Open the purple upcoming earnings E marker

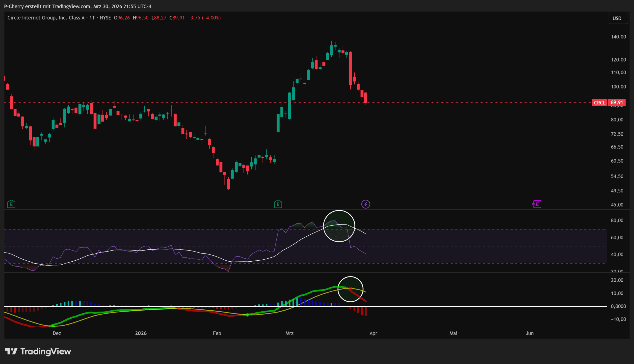click(537, 204)
